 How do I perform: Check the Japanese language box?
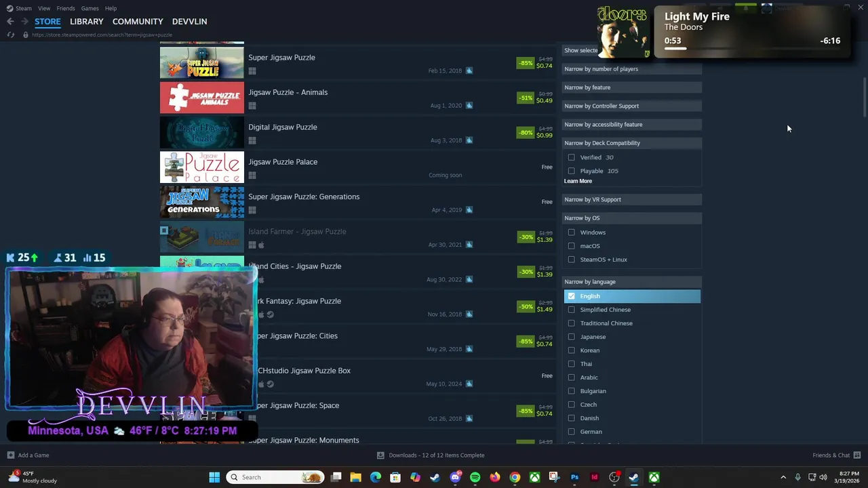[571, 337]
